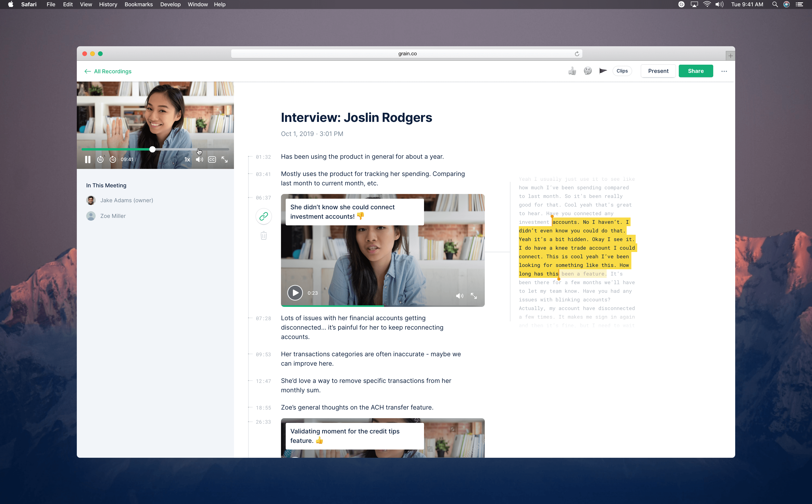This screenshot has width=812, height=504.
Task: Expand main video to fullscreen
Action: pos(225,159)
